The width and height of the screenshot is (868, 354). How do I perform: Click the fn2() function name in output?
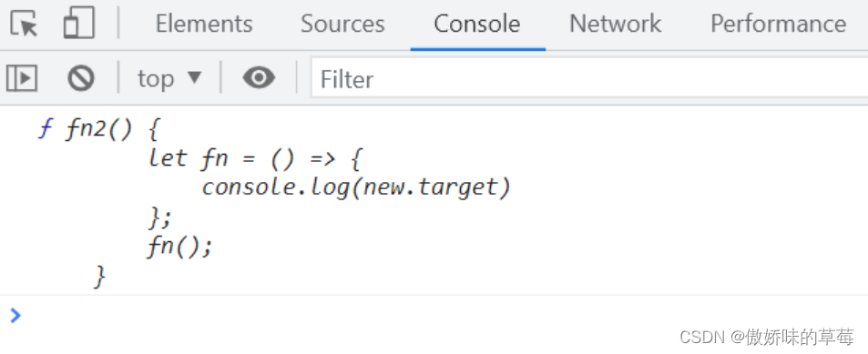coord(99,129)
